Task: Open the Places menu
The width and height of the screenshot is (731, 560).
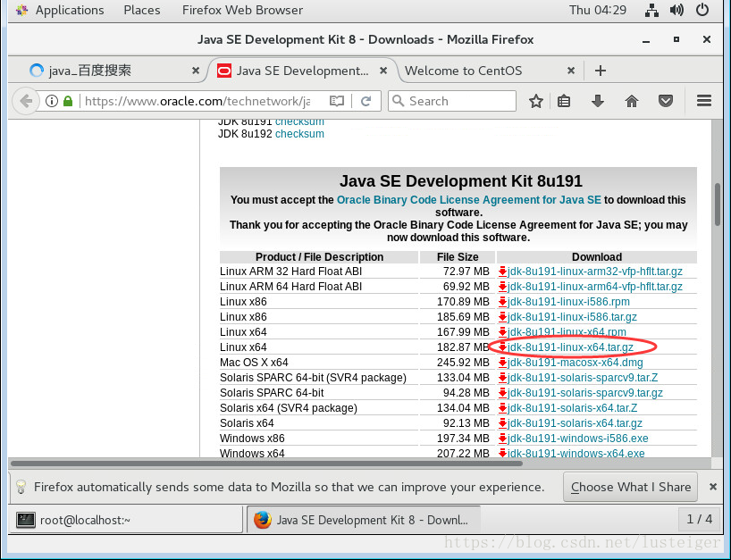Action: pyautogui.click(x=142, y=10)
